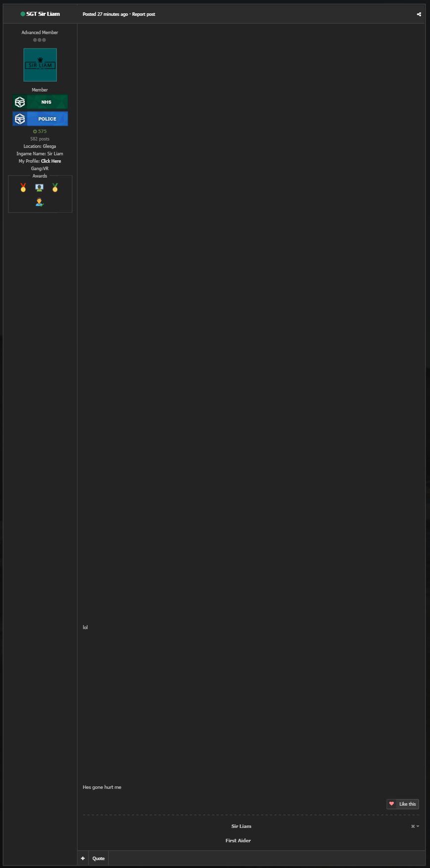Click the Sir Liam avatar image
The width and height of the screenshot is (430, 868).
click(x=40, y=65)
